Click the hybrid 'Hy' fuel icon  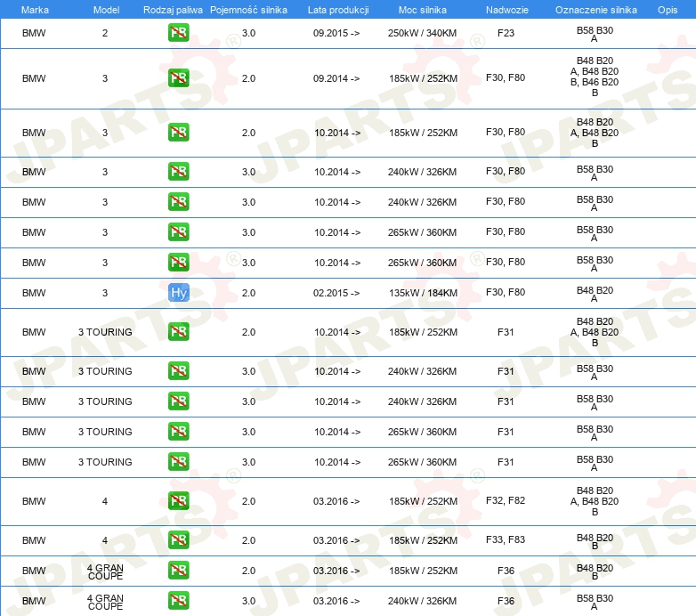pos(178,293)
